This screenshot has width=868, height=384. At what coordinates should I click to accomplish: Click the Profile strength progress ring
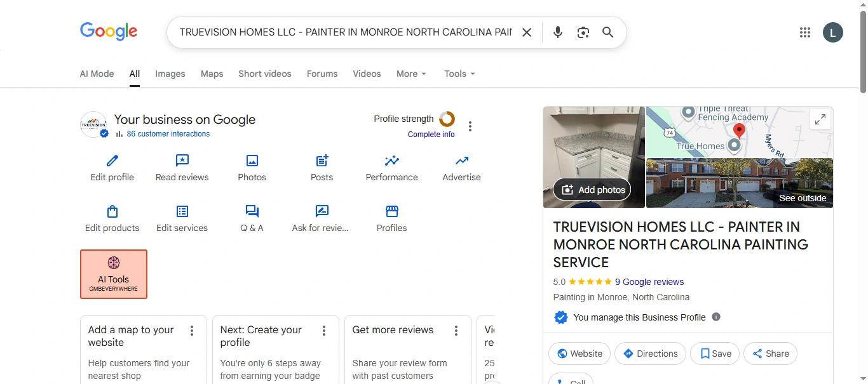[447, 119]
